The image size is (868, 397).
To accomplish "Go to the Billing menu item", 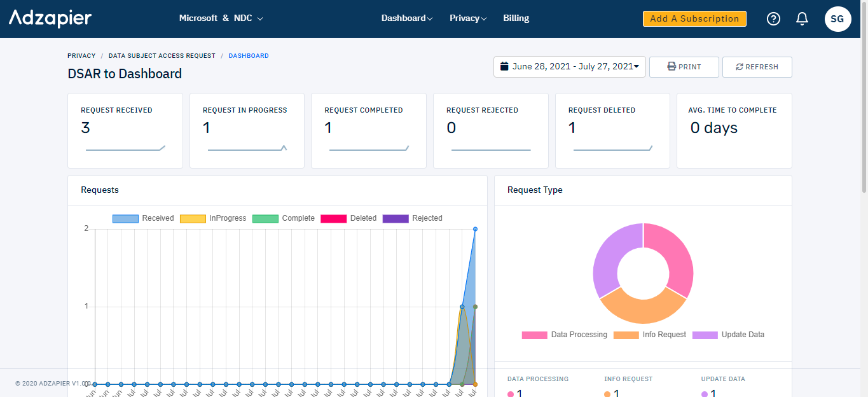I will (x=516, y=18).
